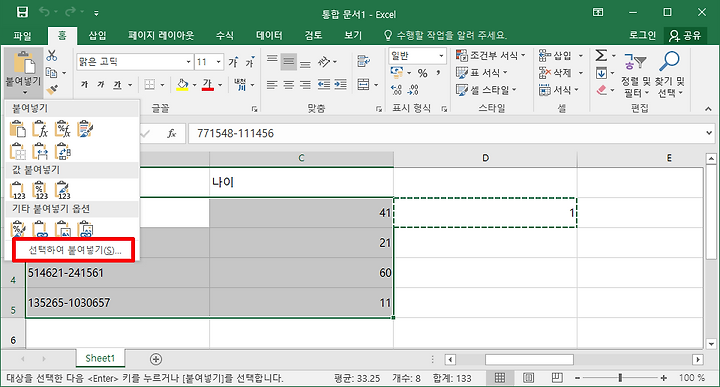
Task: Toggle align text left
Action: tap(272, 84)
